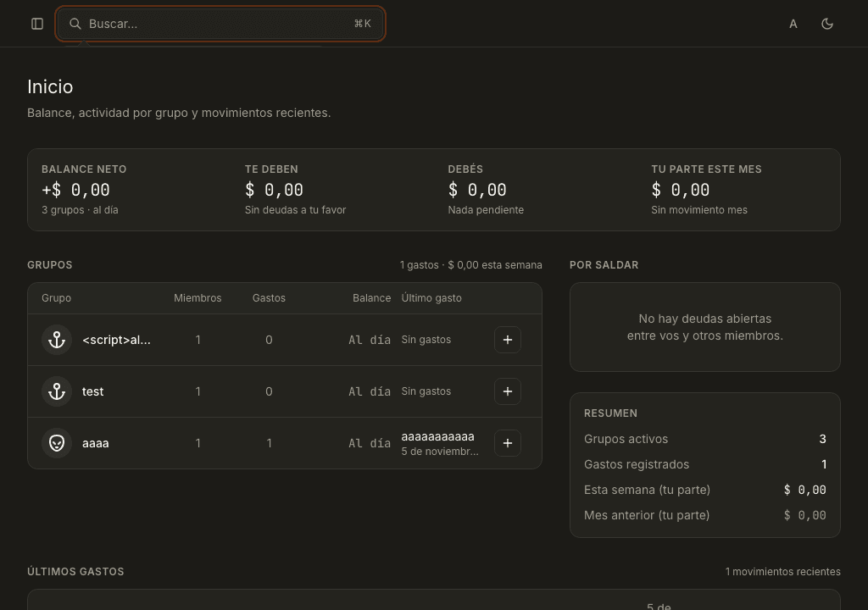Open the test group name
Viewport: 868px width, 610px height.
(x=92, y=391)
